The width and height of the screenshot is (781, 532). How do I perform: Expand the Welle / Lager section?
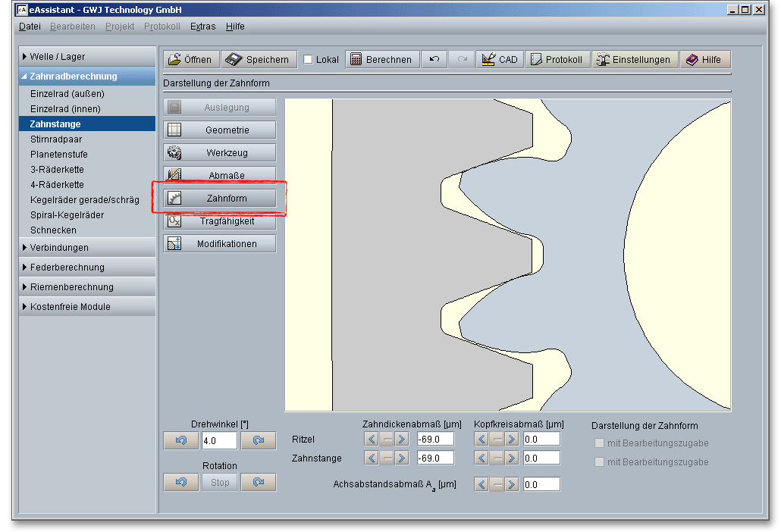87,57
